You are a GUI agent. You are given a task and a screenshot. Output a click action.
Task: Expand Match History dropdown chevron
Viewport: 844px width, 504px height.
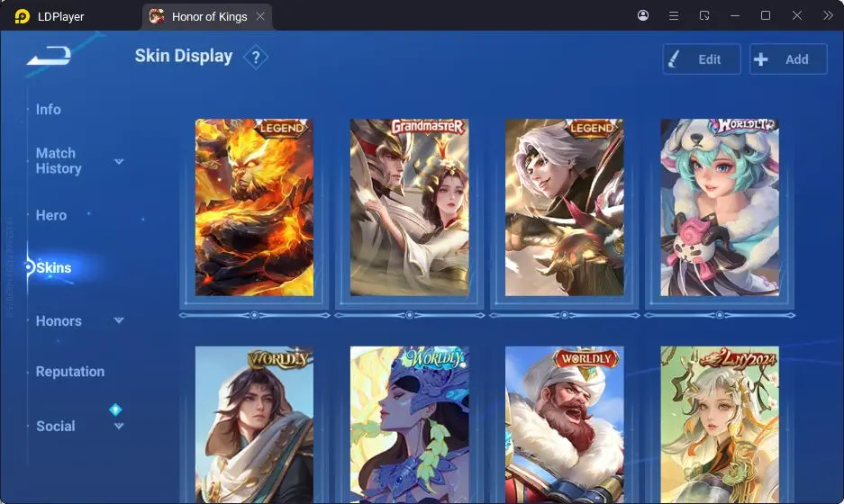click(119, 161)
